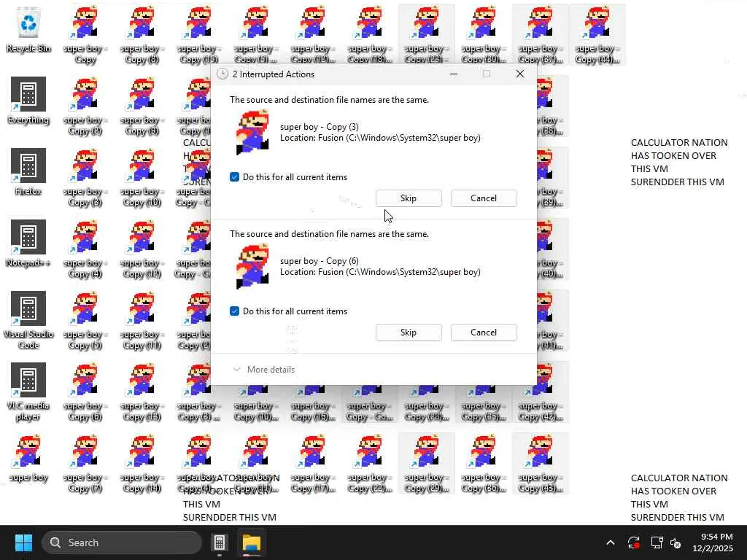The width and height of the screenshot is (747, 560).
Task: Launch Visual Studio Code desktop shortcut
Action: point(28,320)
